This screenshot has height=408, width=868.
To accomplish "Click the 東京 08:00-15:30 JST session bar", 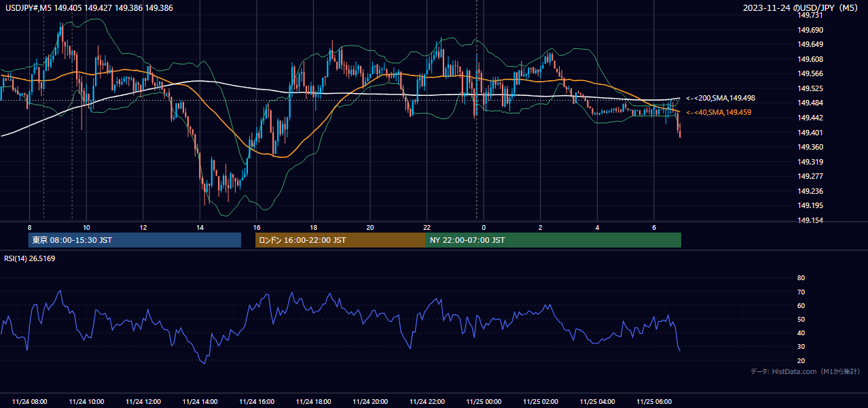I will point(134,240).
